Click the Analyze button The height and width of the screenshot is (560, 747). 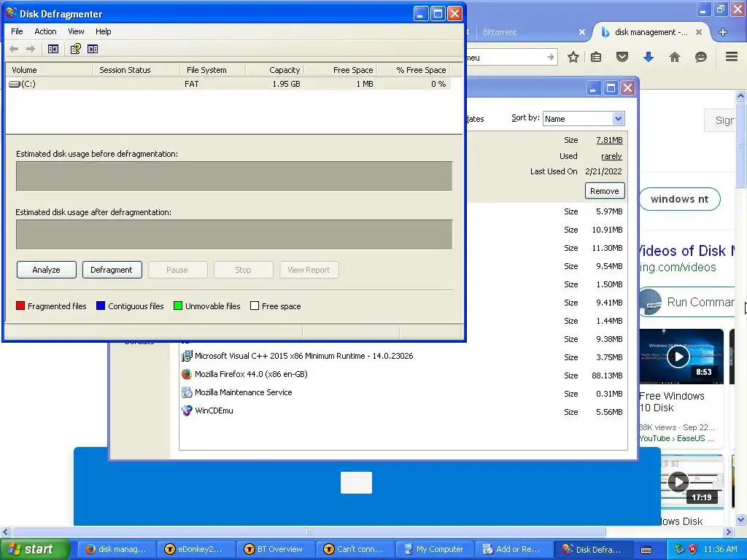coord(46,270)
